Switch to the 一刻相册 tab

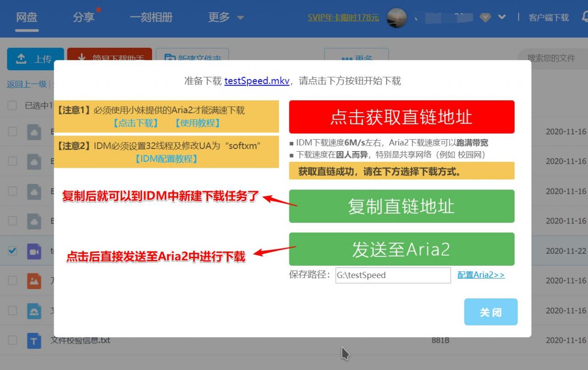(x=152, y=17)
